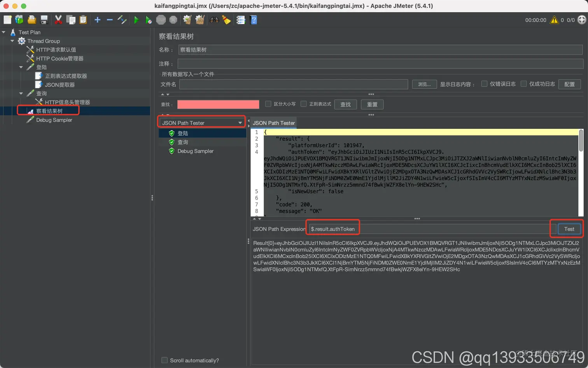
Task: Collapse the 查询 sampler node arrow
Action: pyautogui.click(x=21, y=93)
